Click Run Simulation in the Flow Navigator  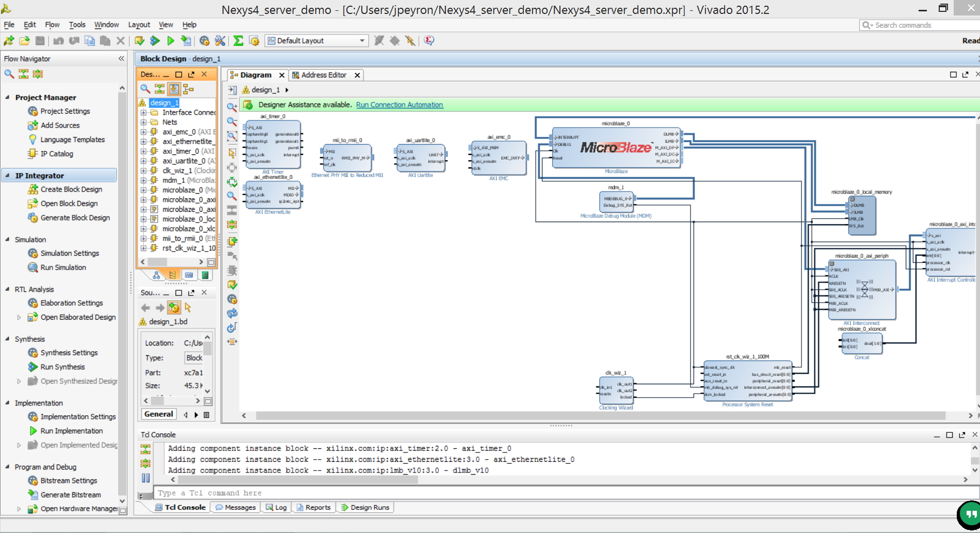pyautogui.click(x=63, y=267)
